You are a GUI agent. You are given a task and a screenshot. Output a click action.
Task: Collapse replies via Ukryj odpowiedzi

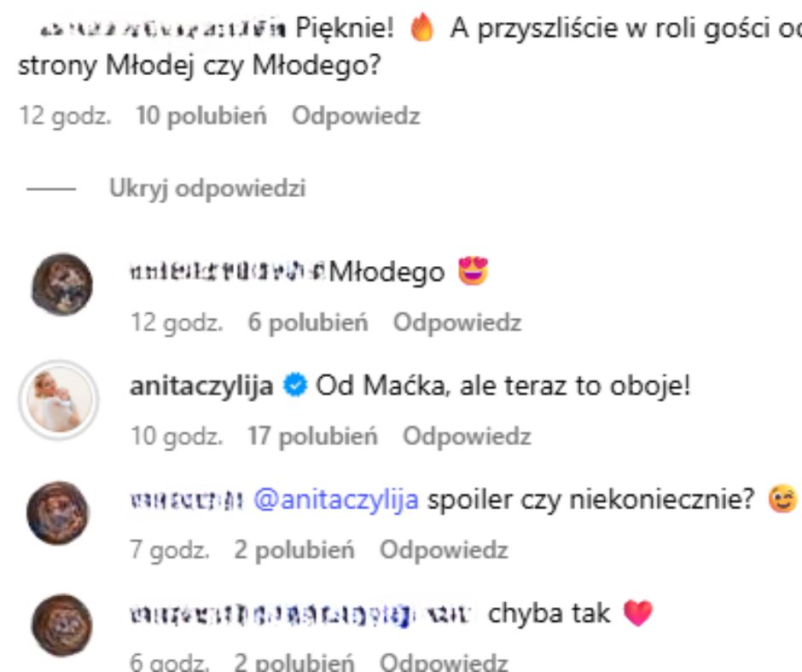coord(207,188)
